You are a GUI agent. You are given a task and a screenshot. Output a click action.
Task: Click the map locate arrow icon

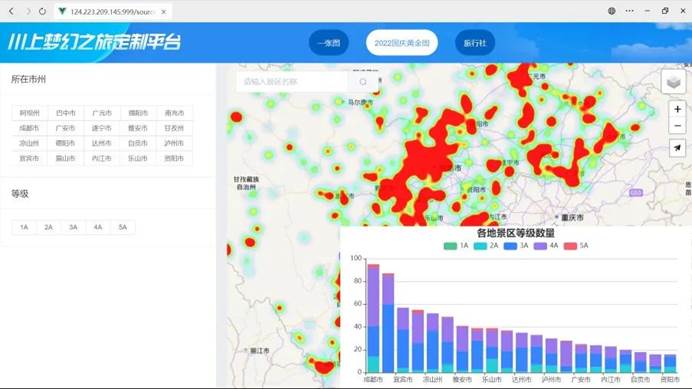677,148
